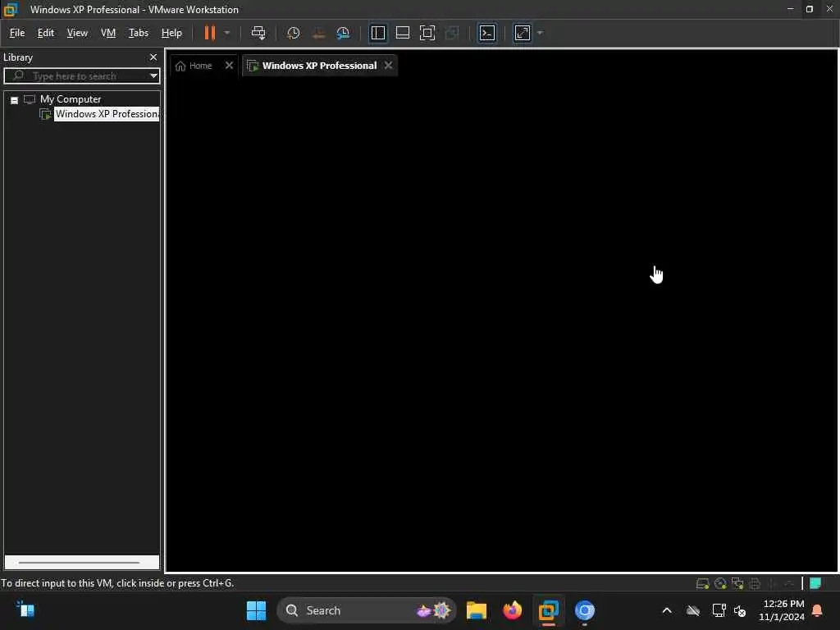Click the library horizontal scrollbar

coord(82,562)
